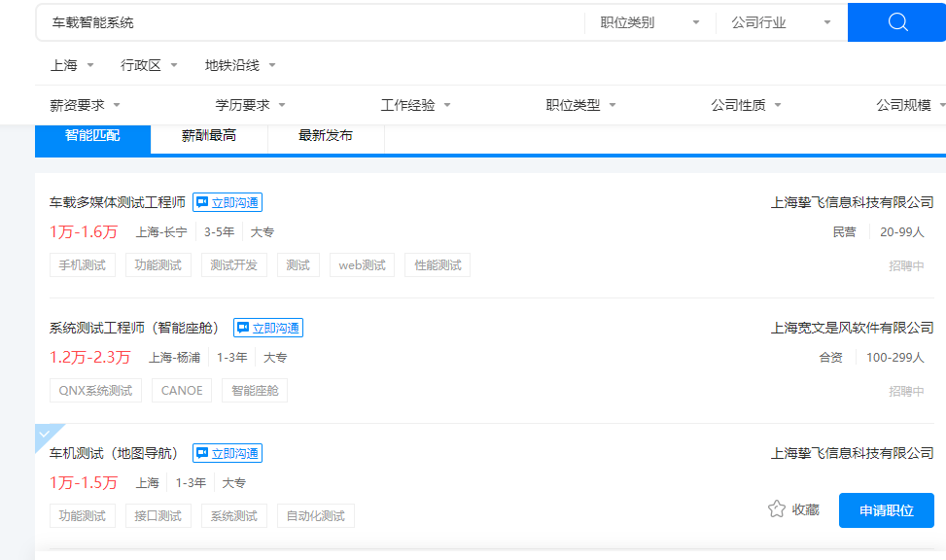
Task: Click the 1.2万-2.3万 salary text
Action: pos(89,357)
